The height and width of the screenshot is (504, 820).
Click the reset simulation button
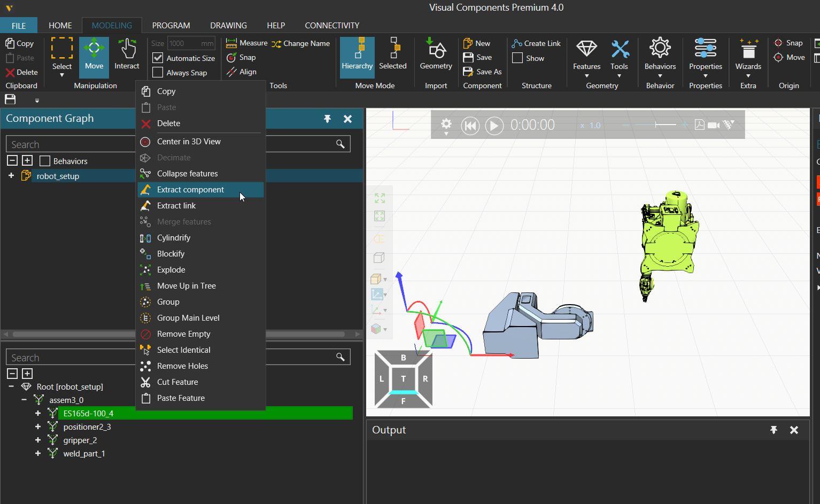coord(470,126)
